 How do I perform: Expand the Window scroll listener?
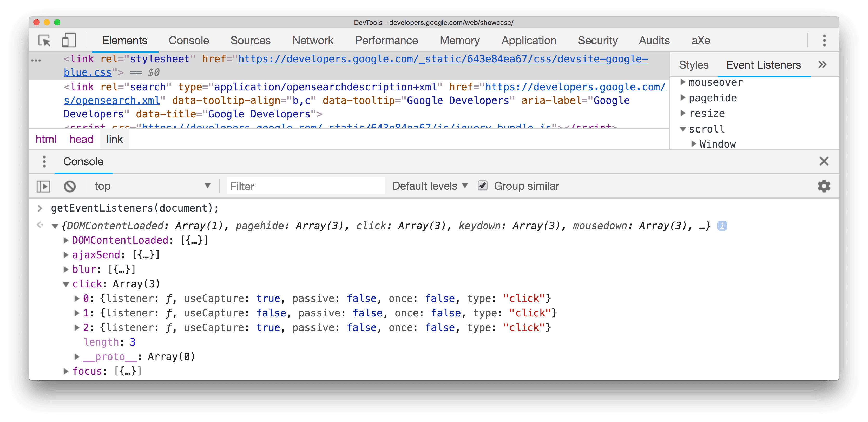[690, 144]
